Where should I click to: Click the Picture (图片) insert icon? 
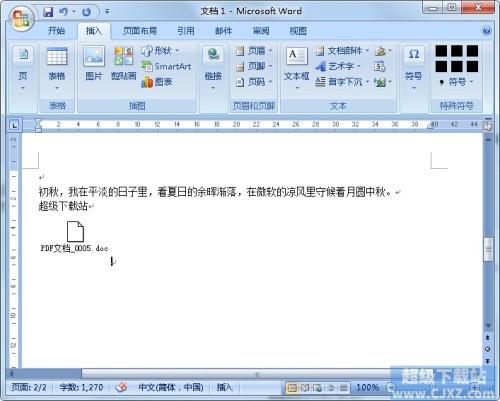click(94, 63)
